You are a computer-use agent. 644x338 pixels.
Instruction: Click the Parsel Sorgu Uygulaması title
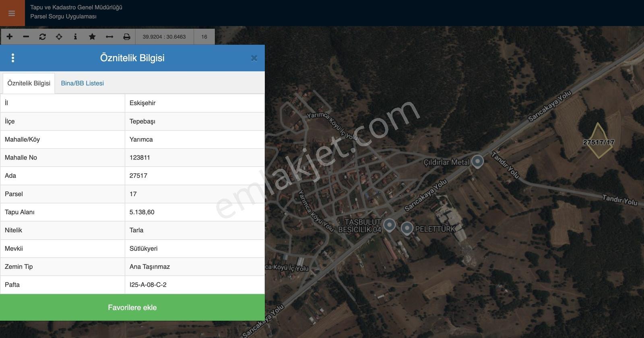click(x=63, y=17)
